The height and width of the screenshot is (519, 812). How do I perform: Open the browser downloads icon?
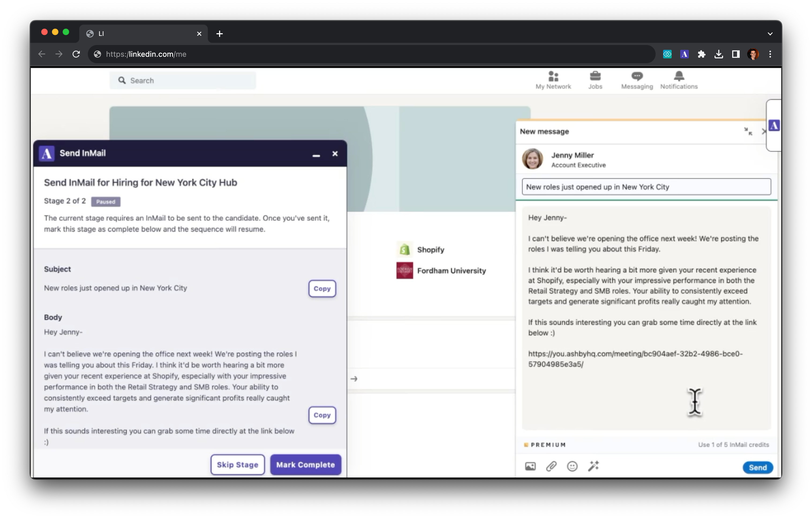pyautogui.click(x=719, y=54)
